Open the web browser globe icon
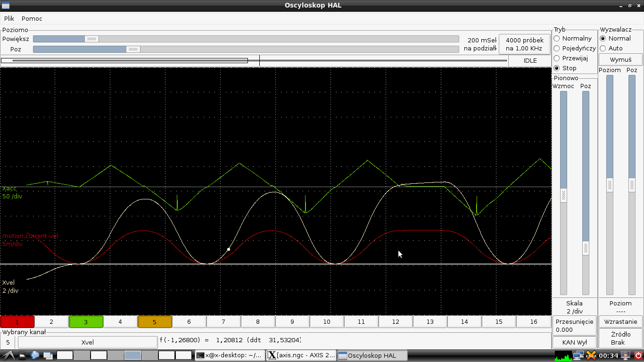Viewport: 644px width, 362px height. [x=35, y=355]
